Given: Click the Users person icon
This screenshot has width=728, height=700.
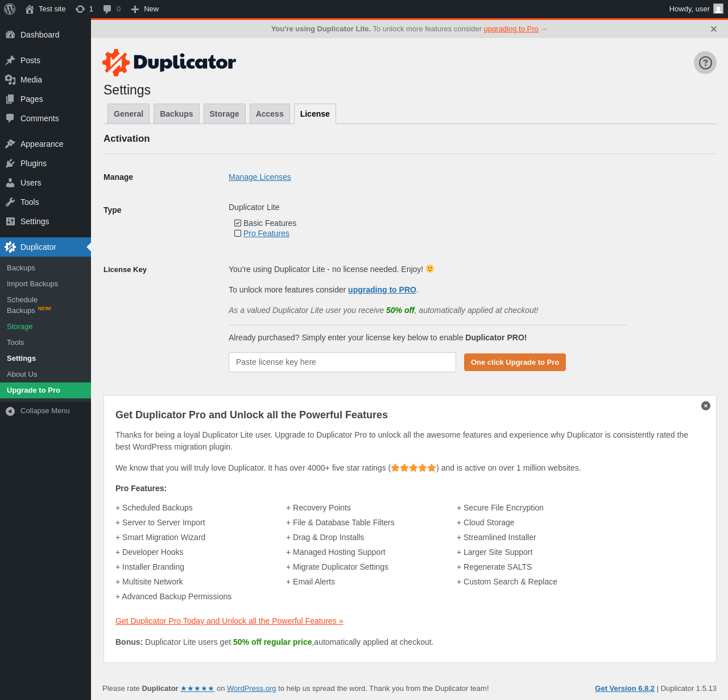Looking at the screenshot, I should pyautogui.click(x=10, y=183).
